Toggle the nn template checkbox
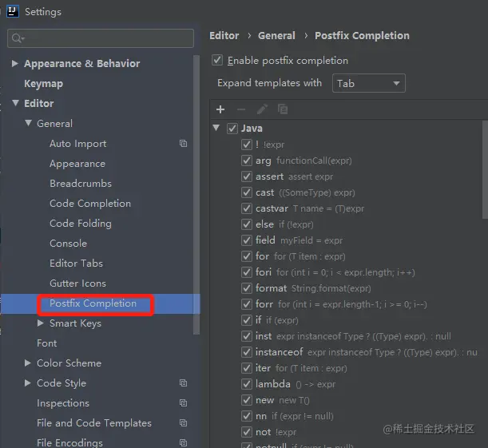 (247, 416)
